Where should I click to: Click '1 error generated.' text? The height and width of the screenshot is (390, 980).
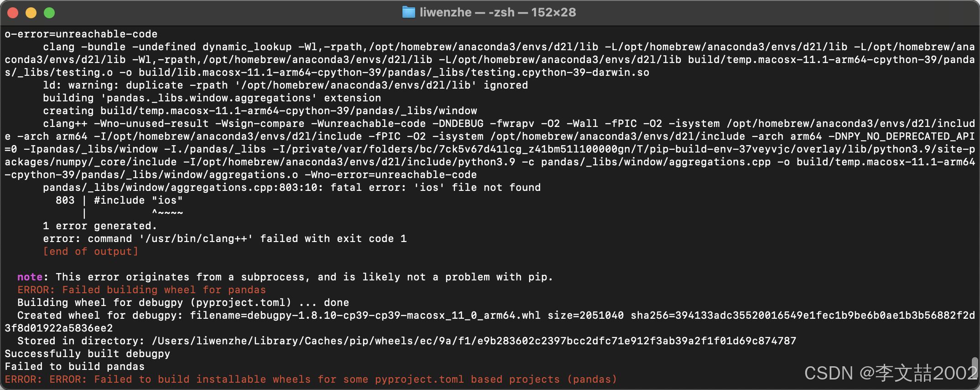point(100,226)
